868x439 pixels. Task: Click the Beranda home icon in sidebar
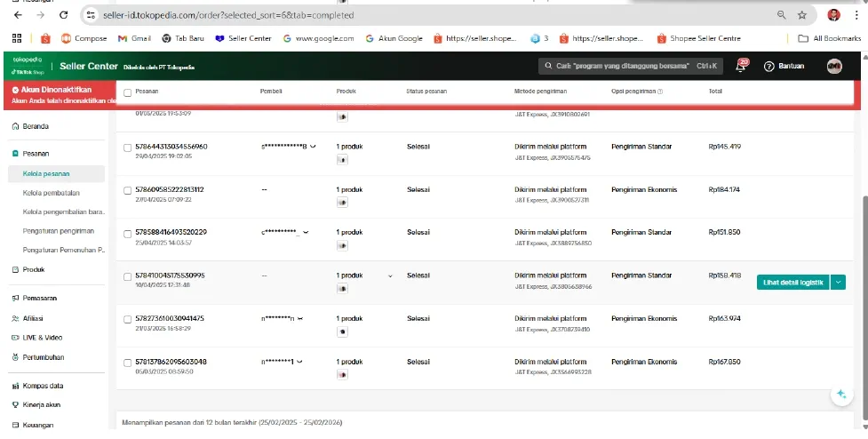(x=15, y=126)
